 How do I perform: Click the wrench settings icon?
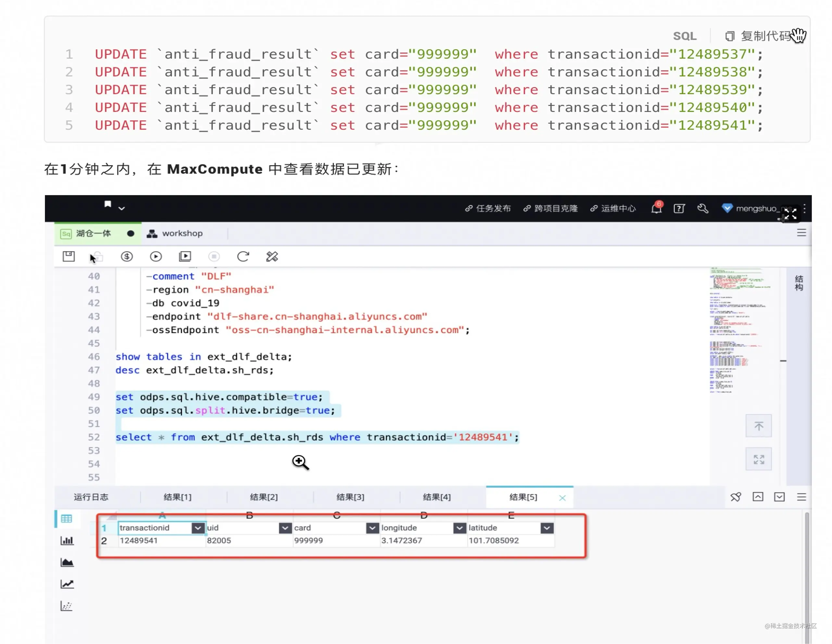pyautogui.click(x=703, y=208)
